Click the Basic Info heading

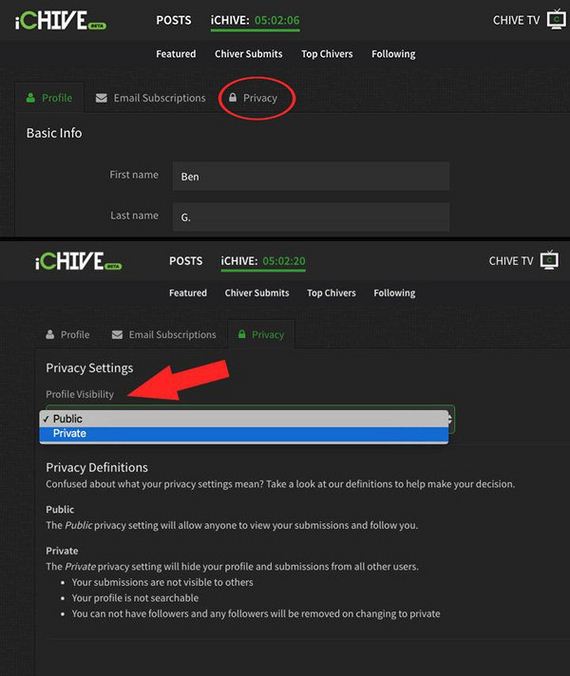54,133
